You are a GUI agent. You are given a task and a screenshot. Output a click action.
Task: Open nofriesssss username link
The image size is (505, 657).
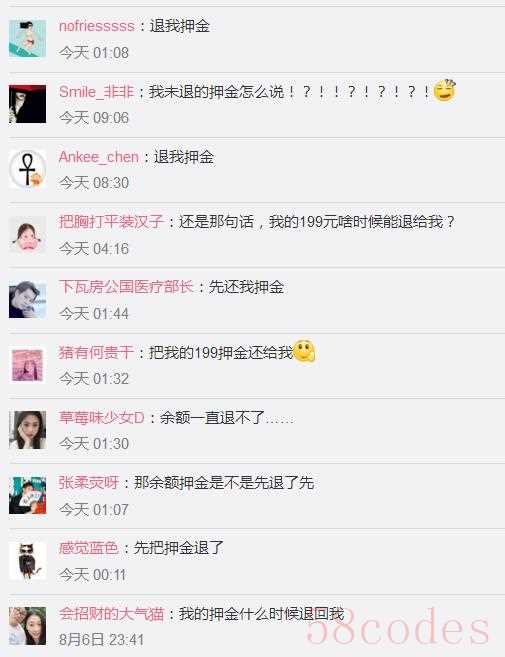(97, 26)
